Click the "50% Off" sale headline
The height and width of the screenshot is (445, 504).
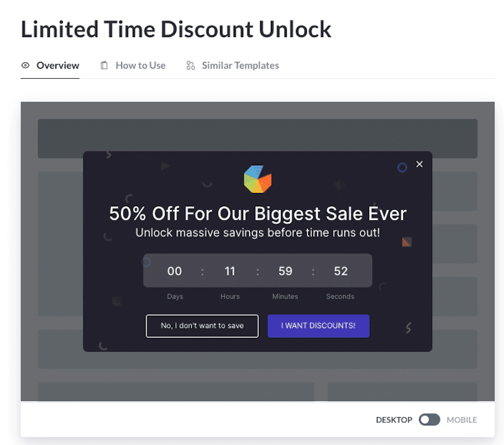[x=258, y=214]
